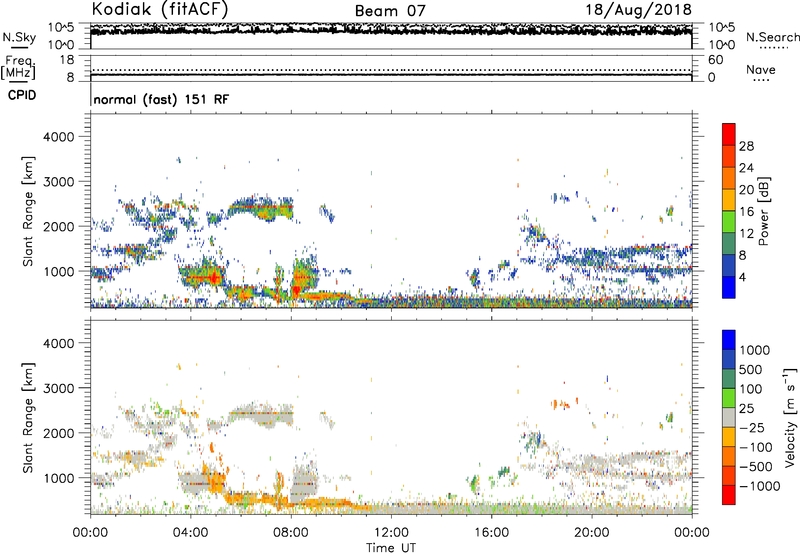800x554 pixels.
Task: Click the "08:00" time axis label
Action: click(x=291, y=533)
